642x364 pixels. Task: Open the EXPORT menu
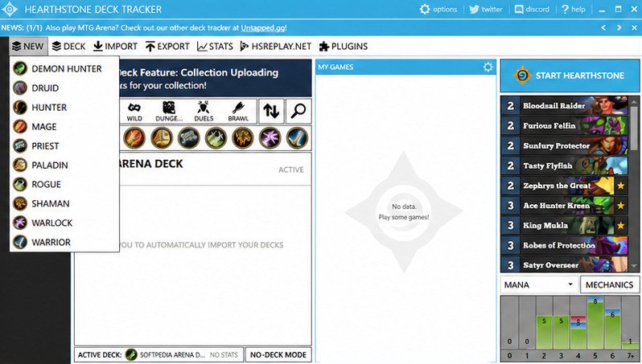(168, 47)
